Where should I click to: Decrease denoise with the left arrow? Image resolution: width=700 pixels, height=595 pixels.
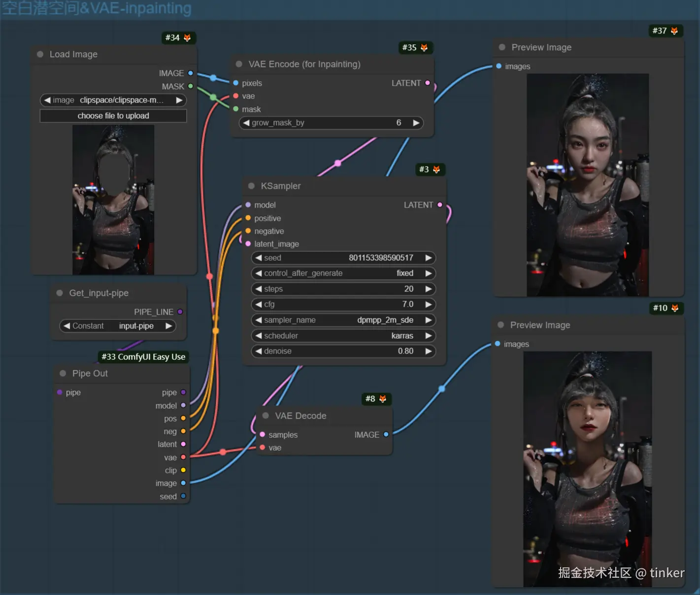click(x=259, y=351)
